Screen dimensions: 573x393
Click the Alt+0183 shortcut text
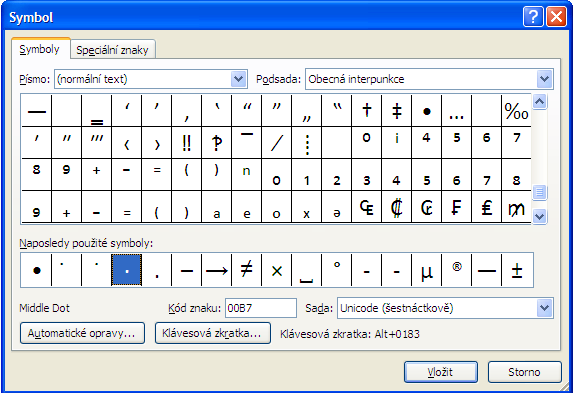click(x=397, y=334)
